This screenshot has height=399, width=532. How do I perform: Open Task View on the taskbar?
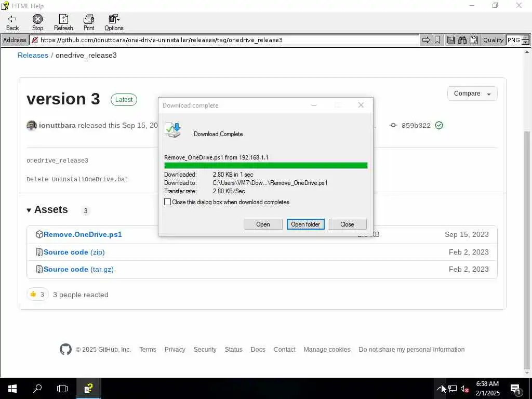62,389
